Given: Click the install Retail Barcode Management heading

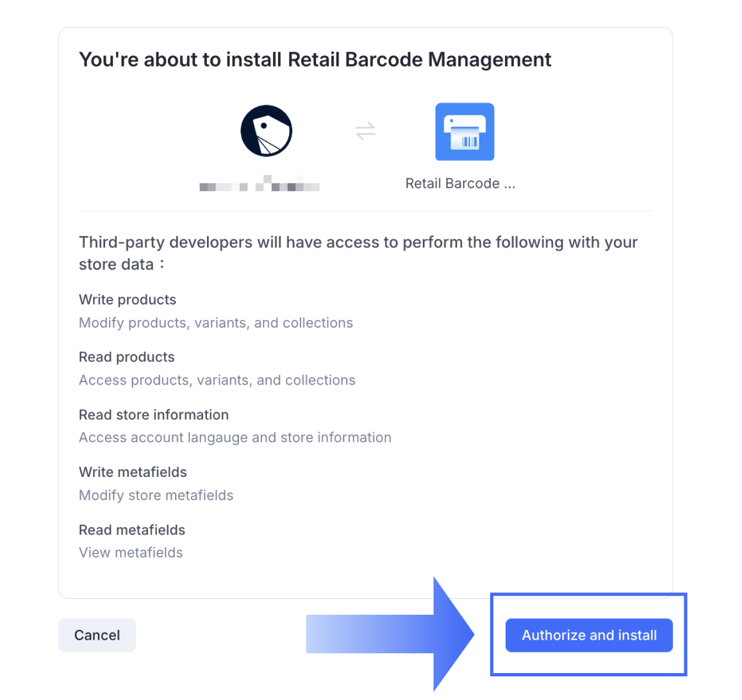Looking at the screenshot, I should (x=315, y=60).
